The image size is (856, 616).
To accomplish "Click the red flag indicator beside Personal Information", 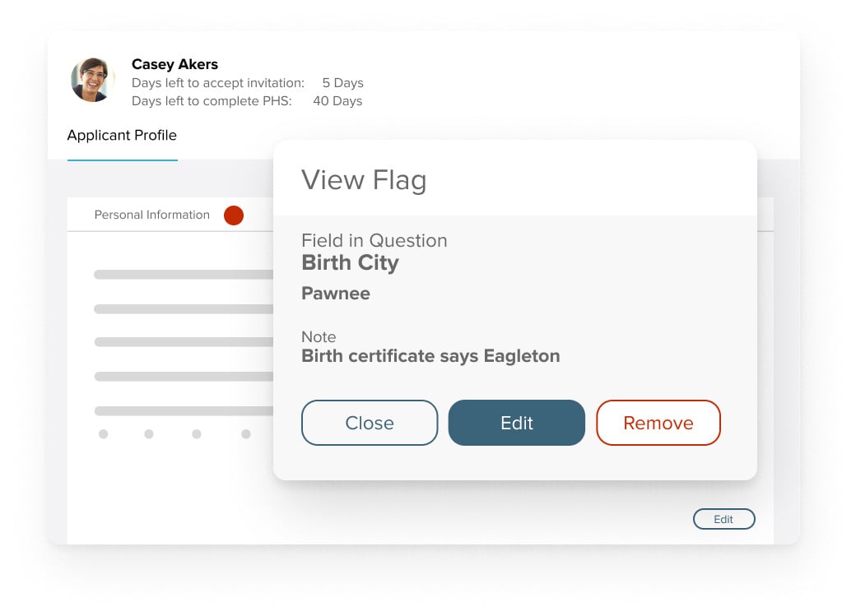I will 234,215.
